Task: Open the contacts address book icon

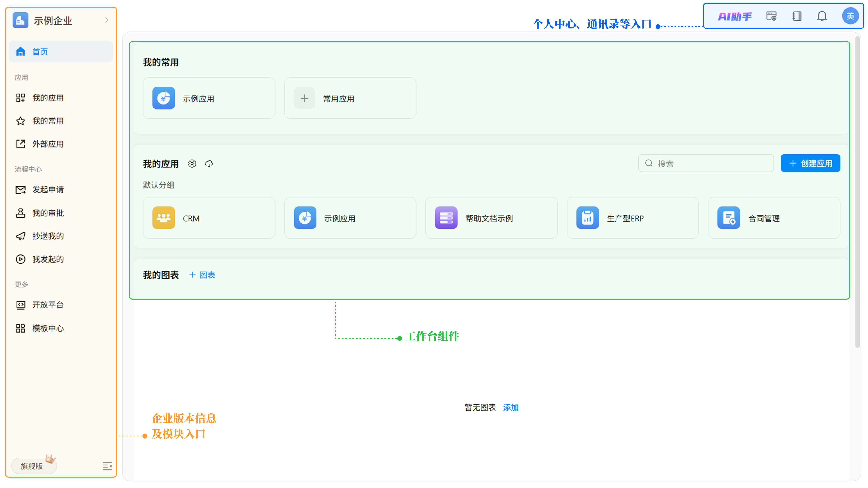Action: click(797, 16)
